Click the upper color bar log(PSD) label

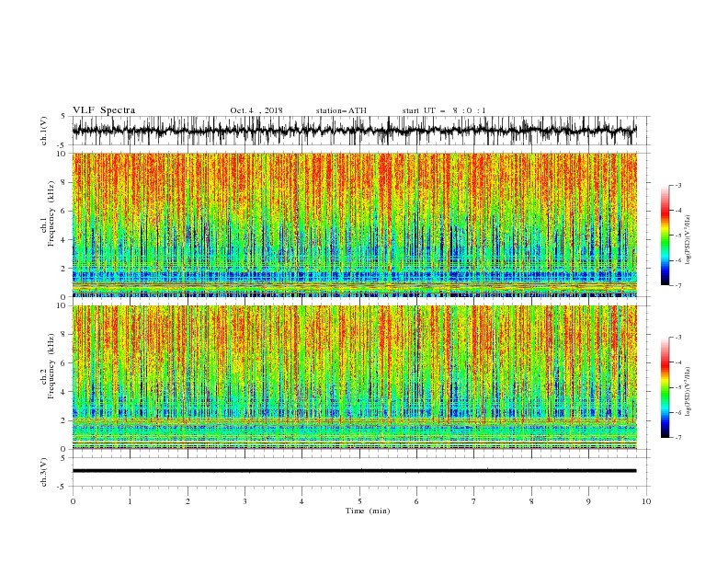(x=688, y=240)
